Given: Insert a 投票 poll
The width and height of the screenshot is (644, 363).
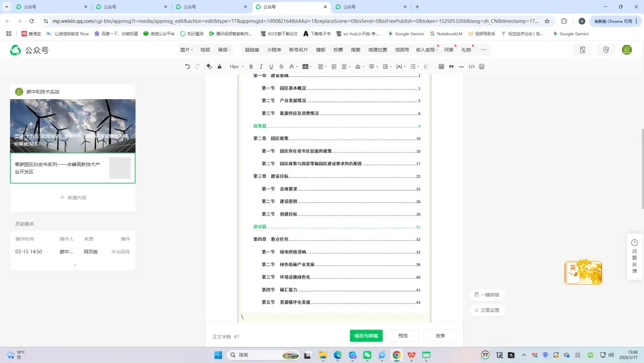Looking at the screenshot, I should click(338, 50).
